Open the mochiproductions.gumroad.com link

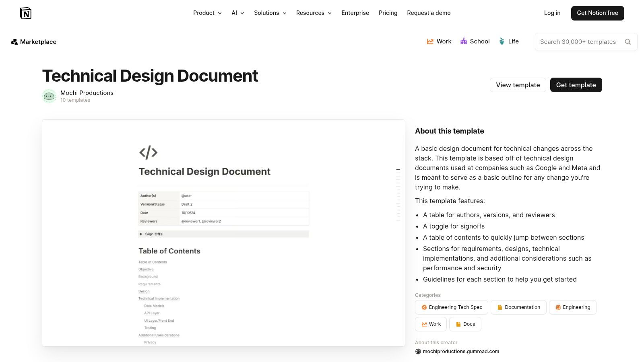tap(461, 352)
